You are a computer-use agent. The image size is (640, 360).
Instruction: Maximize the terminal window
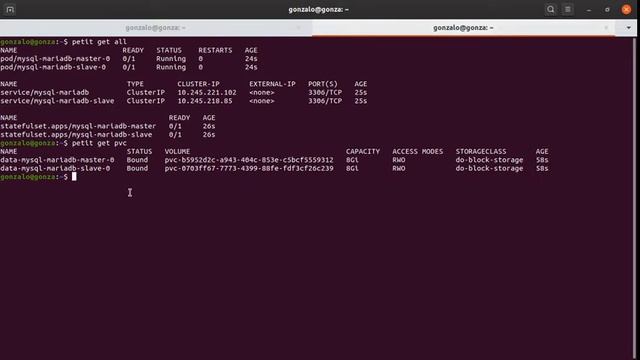[607, 9]
